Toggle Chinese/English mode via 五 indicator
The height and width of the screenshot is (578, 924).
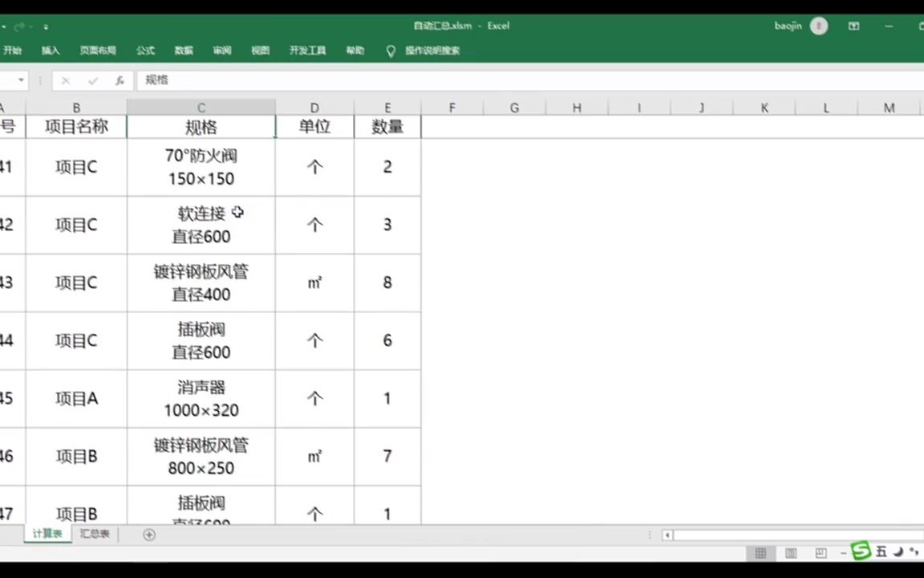tap(880, 552)
